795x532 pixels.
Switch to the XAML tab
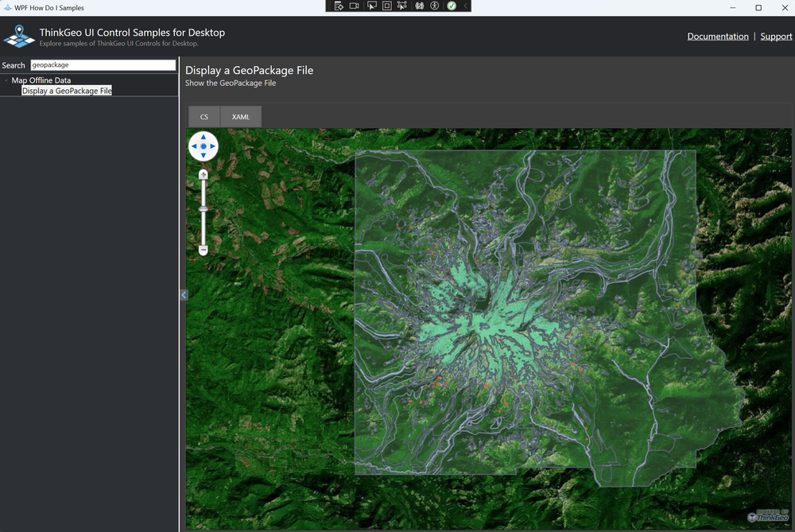point(241,117)
